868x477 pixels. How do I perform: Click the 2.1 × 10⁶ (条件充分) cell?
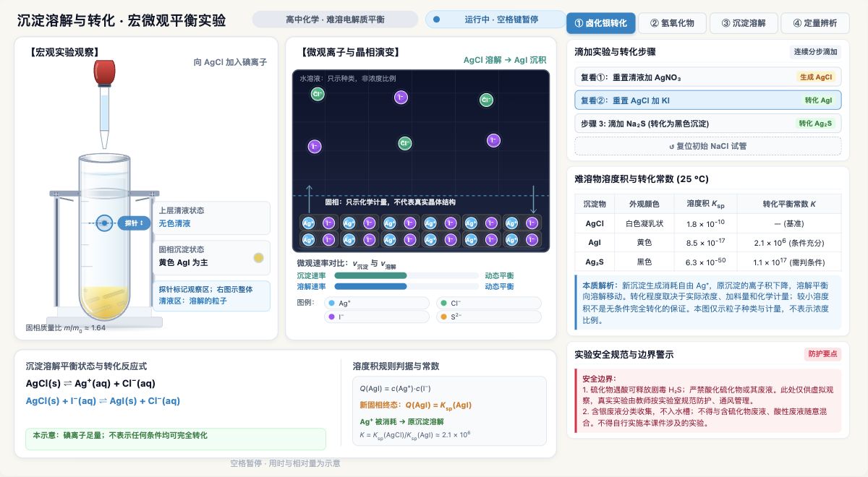click(x=789, y=243)
